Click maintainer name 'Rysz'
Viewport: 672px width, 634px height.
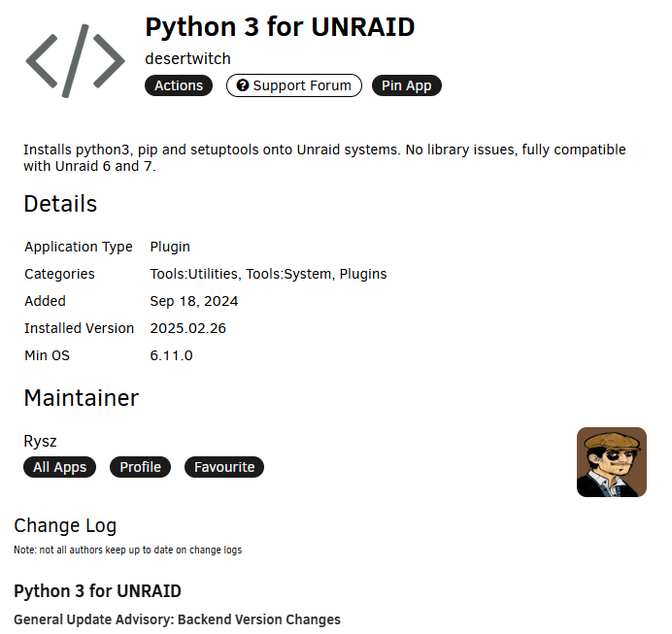pos(40,441)
